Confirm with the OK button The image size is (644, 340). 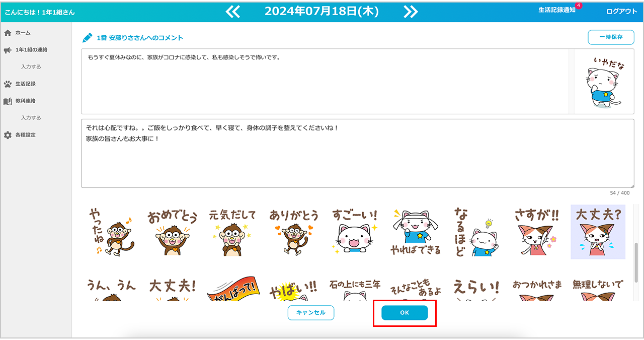(405, 313)
